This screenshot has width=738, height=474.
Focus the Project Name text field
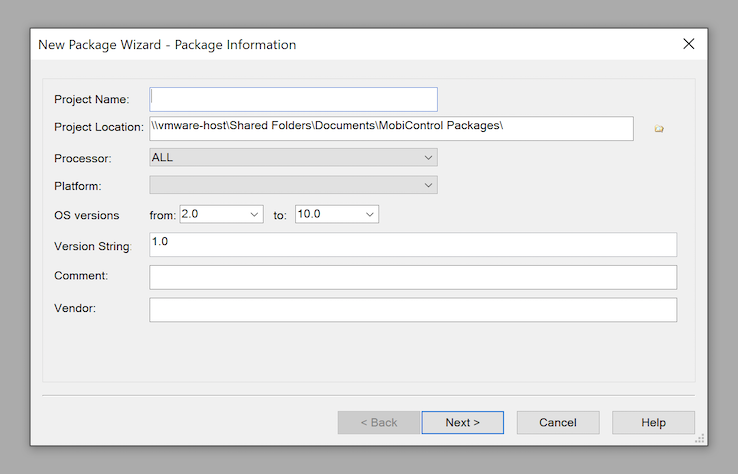click(293, 99)
